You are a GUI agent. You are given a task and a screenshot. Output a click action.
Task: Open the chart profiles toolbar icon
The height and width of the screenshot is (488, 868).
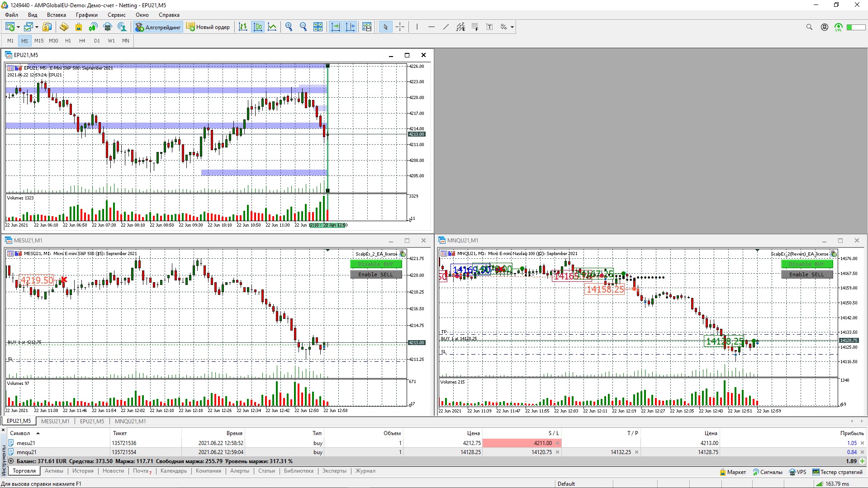coord(28,27)
